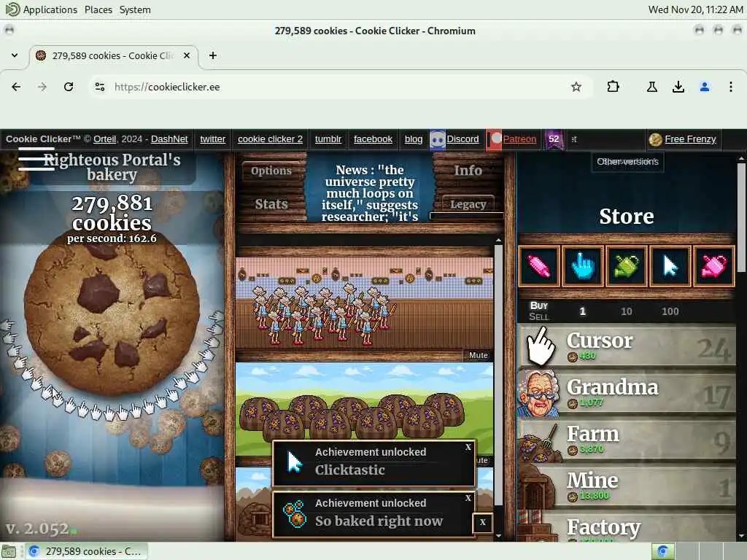Image resolution: width=747 pixels, height=560 pixels.
Task: Buy the blue pointing hand upgrade
Action: [x=583, y=266]
